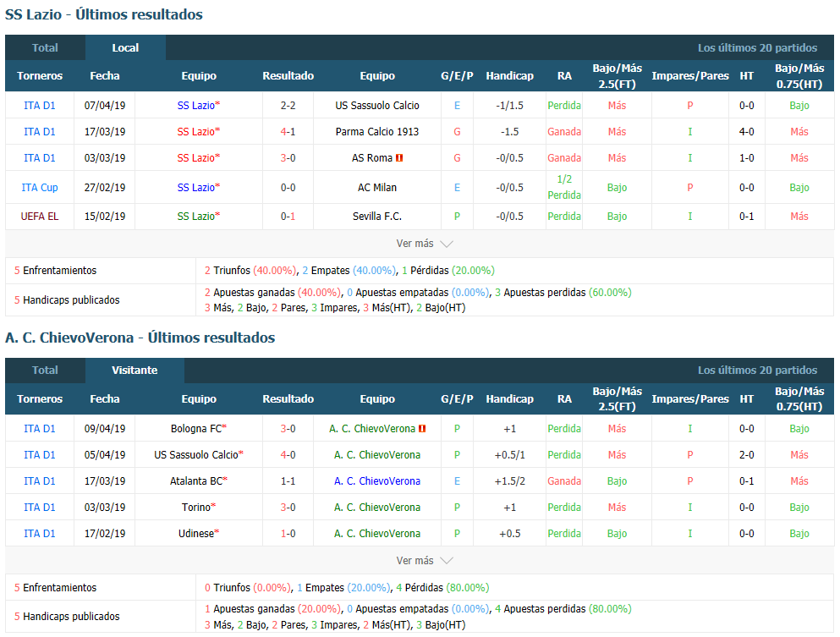The image size is (840, 637).
Task: Click handicap -1.5 in Parma row
Action: [509, 132]
